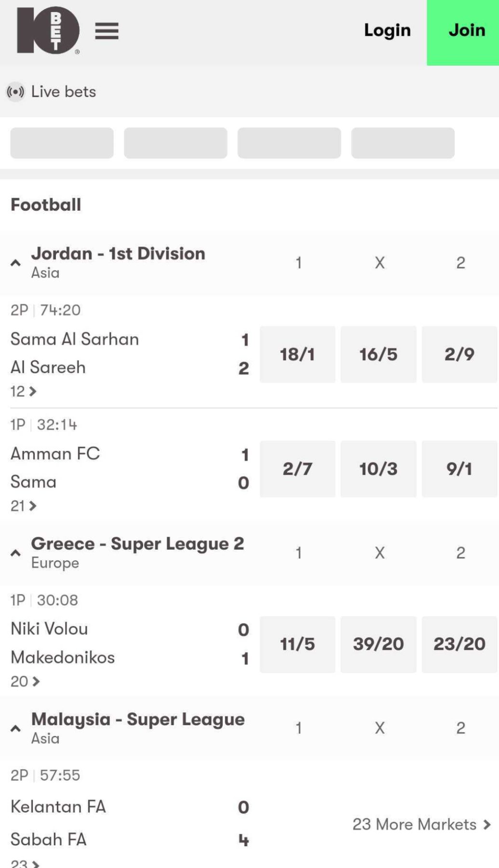This screenshot has height=868, width=499.
Task: Click the 10Bet logo
Action: (x=48, y=30)
